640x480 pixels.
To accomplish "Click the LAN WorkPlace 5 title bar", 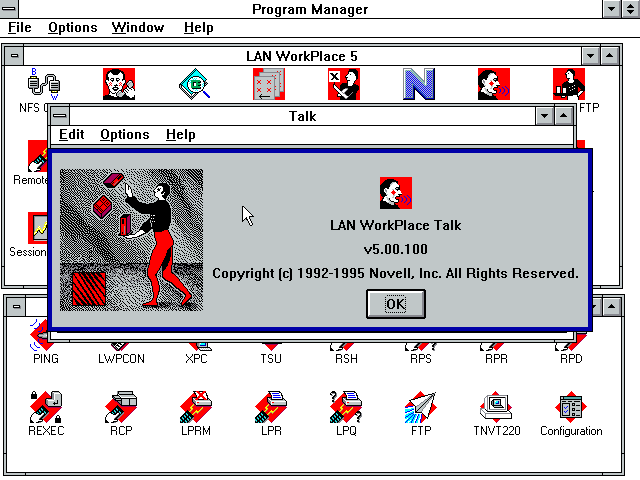I will tap(302, 56).
